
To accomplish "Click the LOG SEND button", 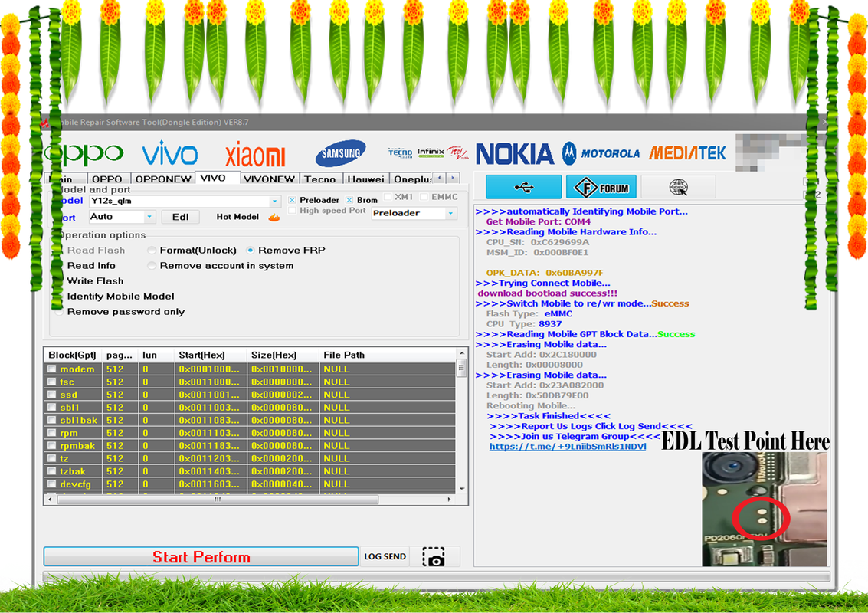I will click(x=385, y=556).
